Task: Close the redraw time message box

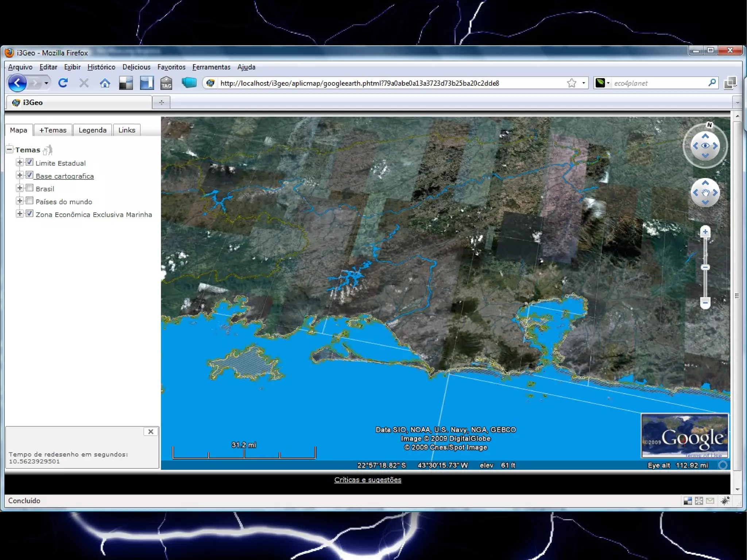Action: tap(151, 432)
